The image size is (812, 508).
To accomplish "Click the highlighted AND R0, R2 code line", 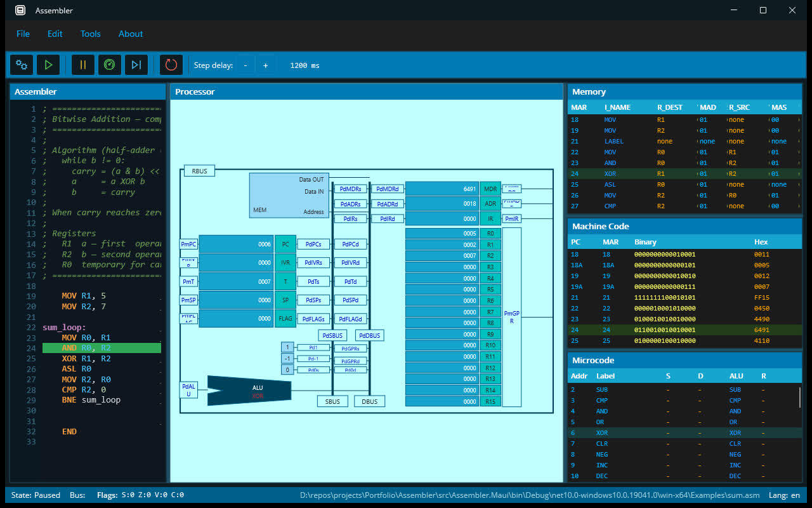I will coord(101,348).
